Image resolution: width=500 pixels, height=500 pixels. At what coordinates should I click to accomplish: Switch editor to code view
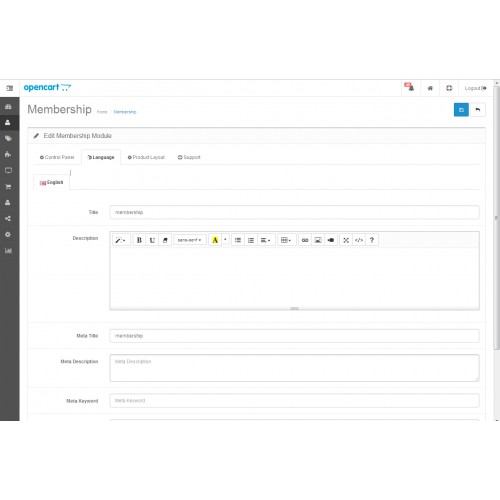tap(359, 240)
